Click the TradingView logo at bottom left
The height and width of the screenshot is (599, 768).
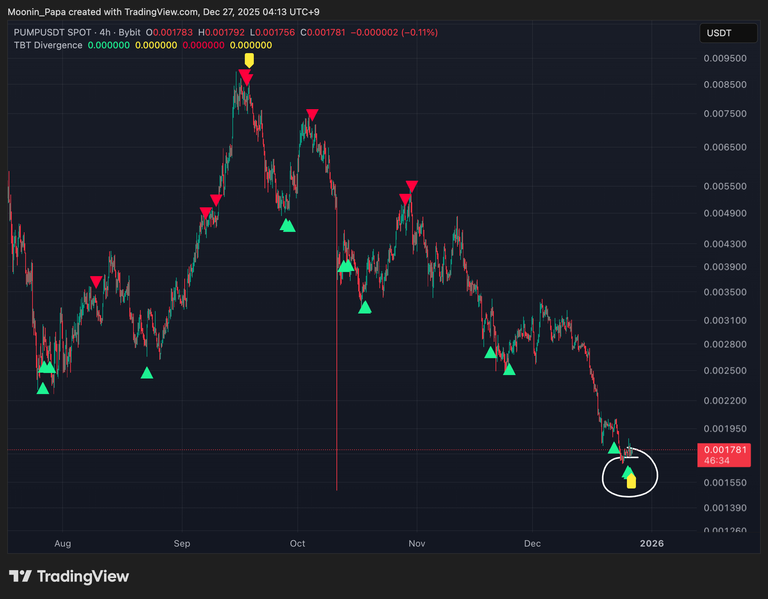coord(69,576)
